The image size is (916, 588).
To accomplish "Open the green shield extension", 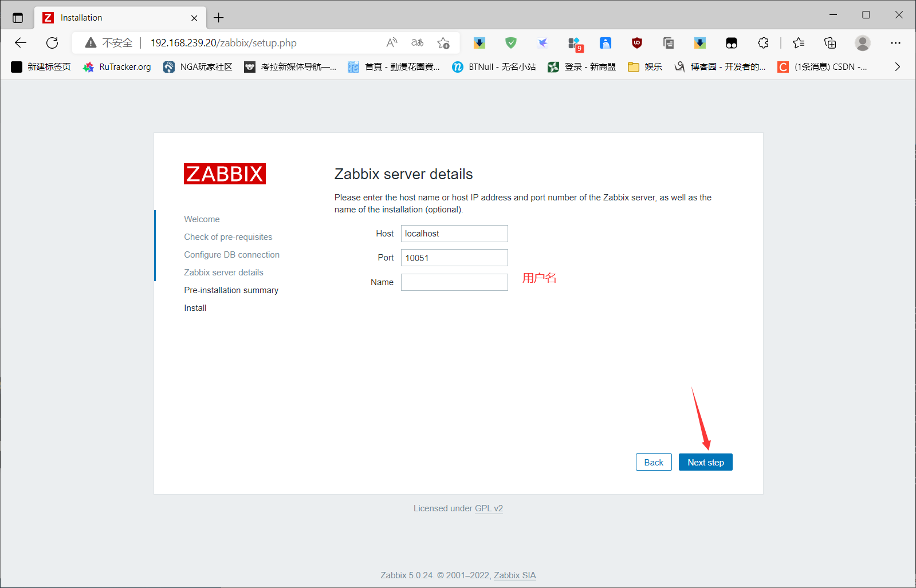I will (511, 43).
